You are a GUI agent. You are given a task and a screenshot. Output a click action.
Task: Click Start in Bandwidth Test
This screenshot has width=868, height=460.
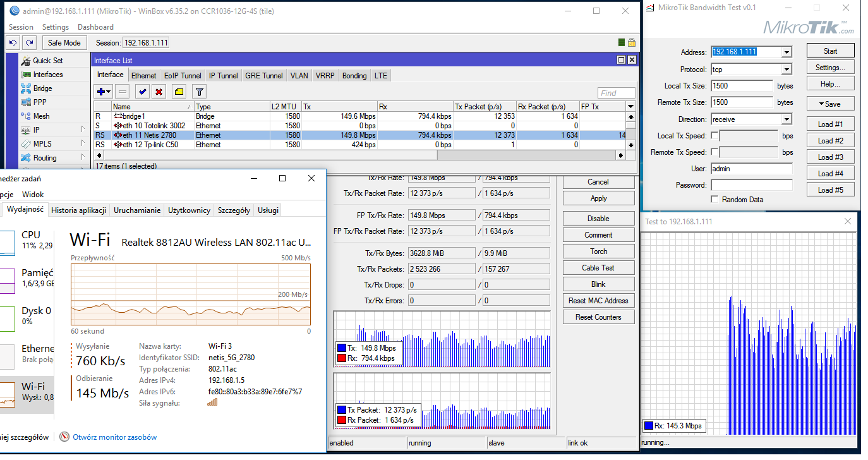pyautogui.click(x=830, y=51)
